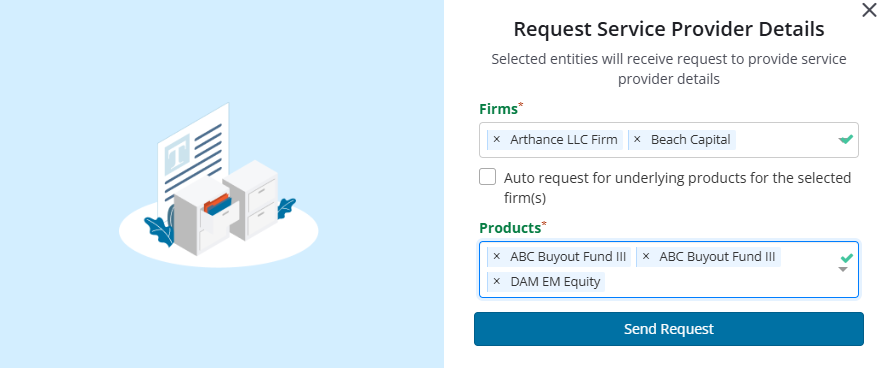Expand the Products dropdown arrow
The image size is (887, 368).
tap(843, 270)
